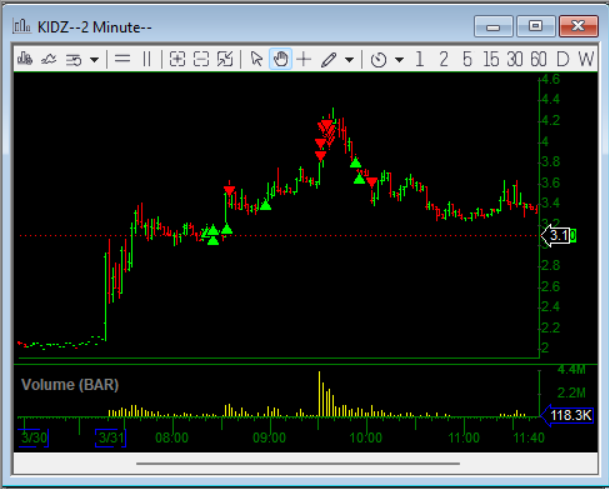Select the bar chart type icon
Image resolution: width=609 pixels, height=489 pixels.
click(25, 59)
